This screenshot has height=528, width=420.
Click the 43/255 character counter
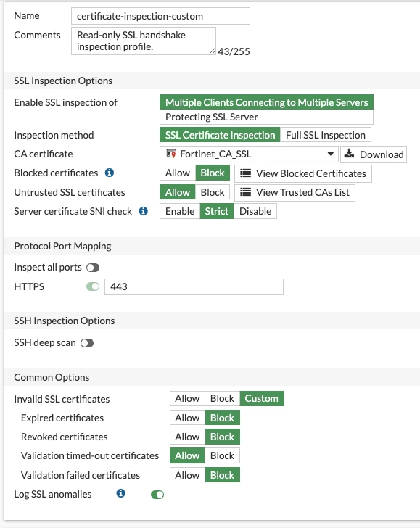pos(234,51)
